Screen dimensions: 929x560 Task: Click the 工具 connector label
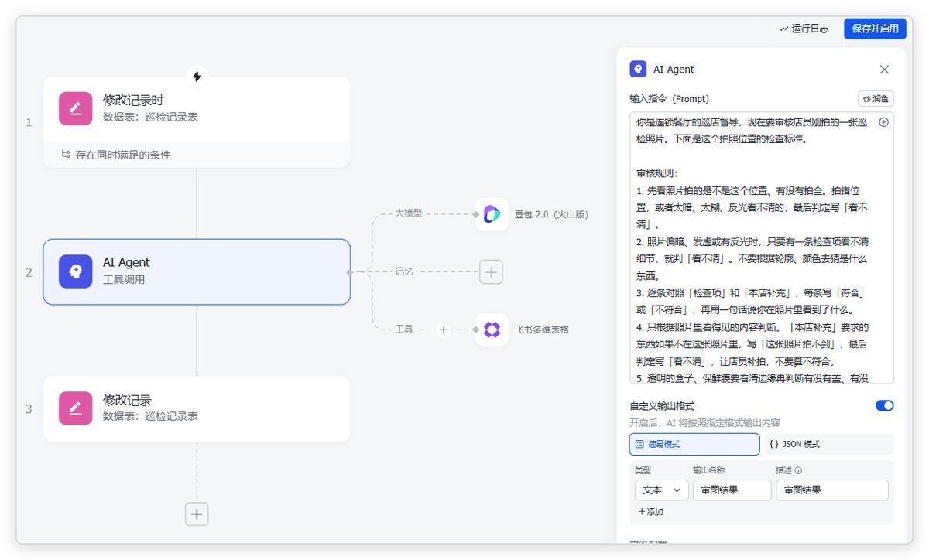point(404,330)
